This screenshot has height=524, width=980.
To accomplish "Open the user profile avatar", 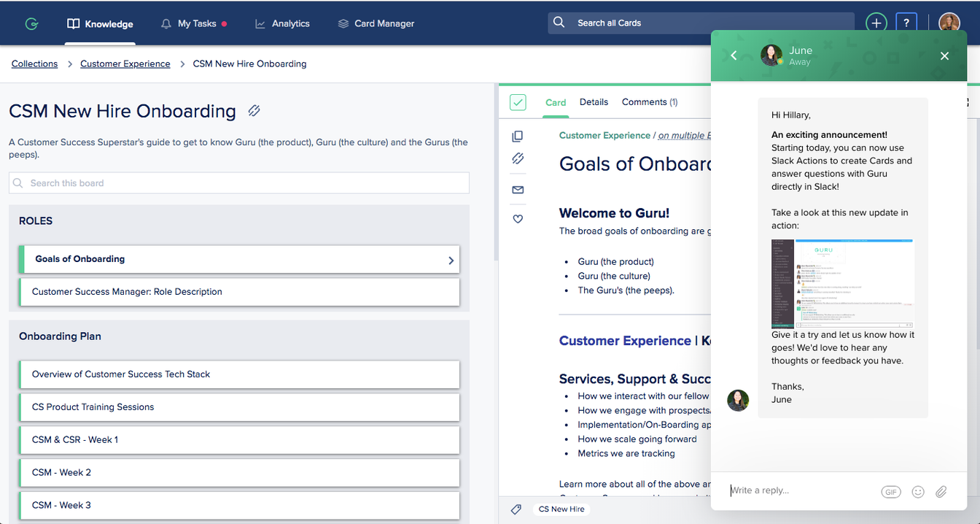I will 949,23.
